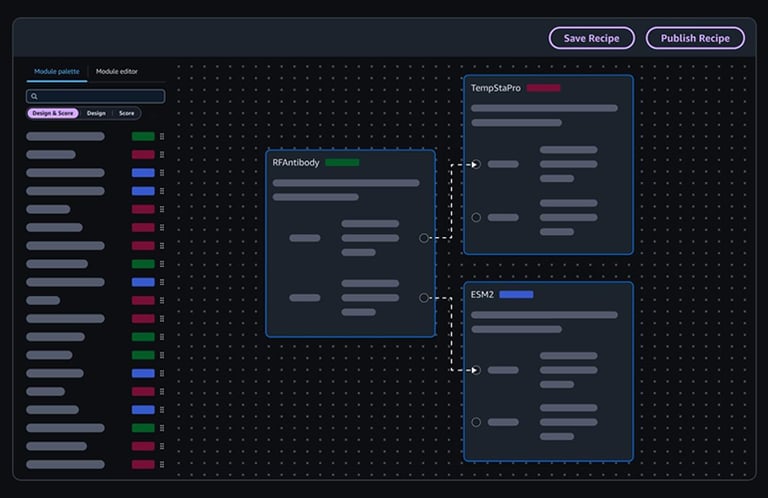The image size is (768, 498).
Task: Switch to the Module palette tab
Action: pos(56,72)
